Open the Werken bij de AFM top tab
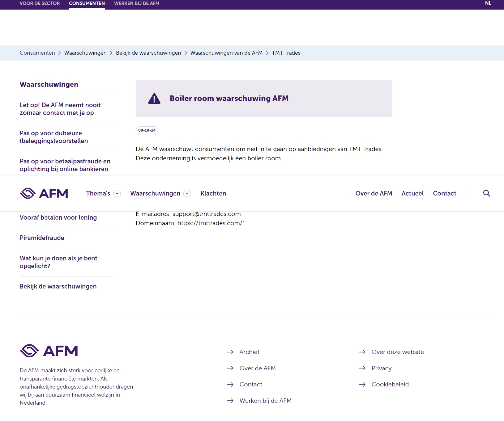The height and width of the screenshot is (421, 504). 137,3
